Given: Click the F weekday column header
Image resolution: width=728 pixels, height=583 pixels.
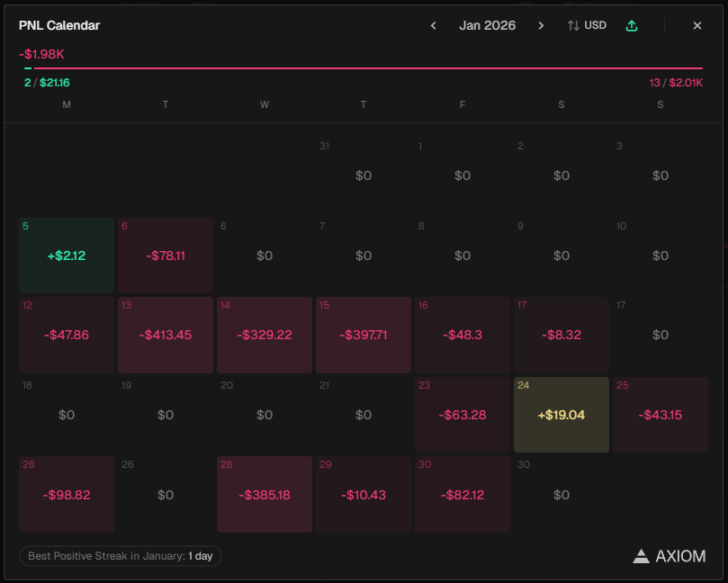Looking at the screenshot, I should (463, 105).
